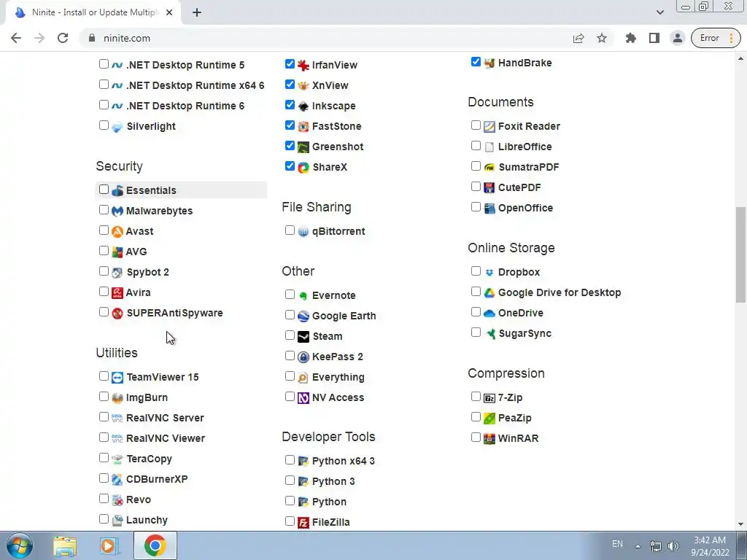This screenshot has height=560, width=747.
Task: Select the Ninite browser tab
Action: 93,12
